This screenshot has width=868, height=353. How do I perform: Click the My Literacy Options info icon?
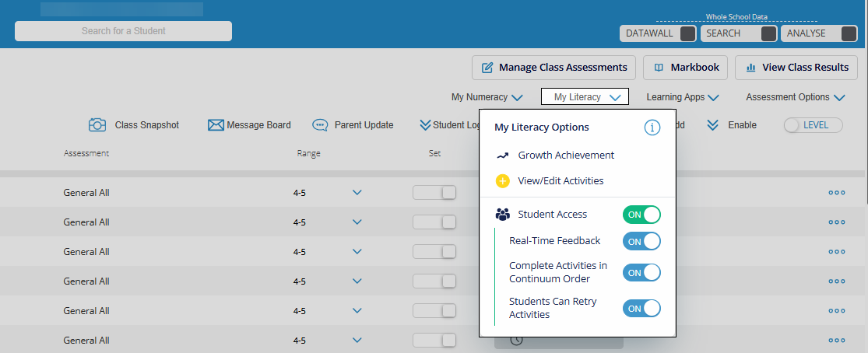click(652, 128)
